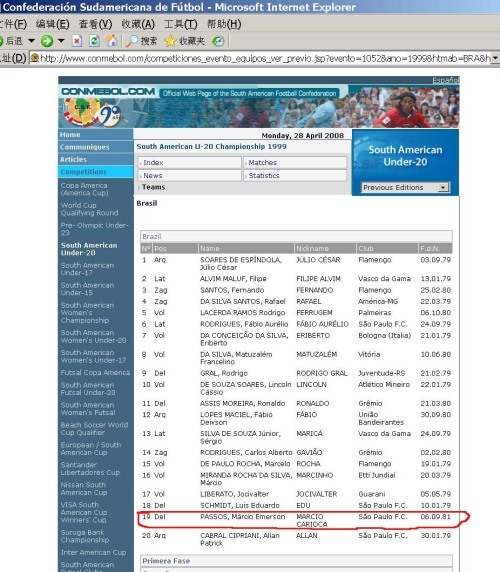This screenshot has height=572, width=500.
Task: Click the Refresh page icon
Action: 94,41
